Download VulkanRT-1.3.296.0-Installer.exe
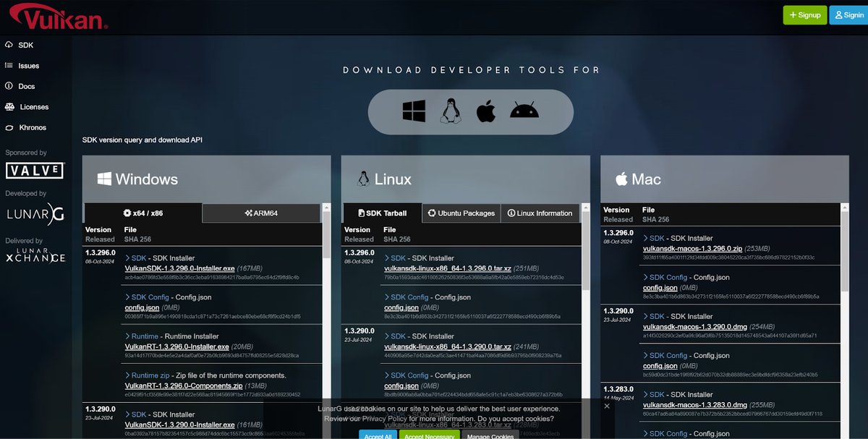Image resolution: width=868 pixels, height=439 pixels. pyautogui.click(x=177, y=346)
